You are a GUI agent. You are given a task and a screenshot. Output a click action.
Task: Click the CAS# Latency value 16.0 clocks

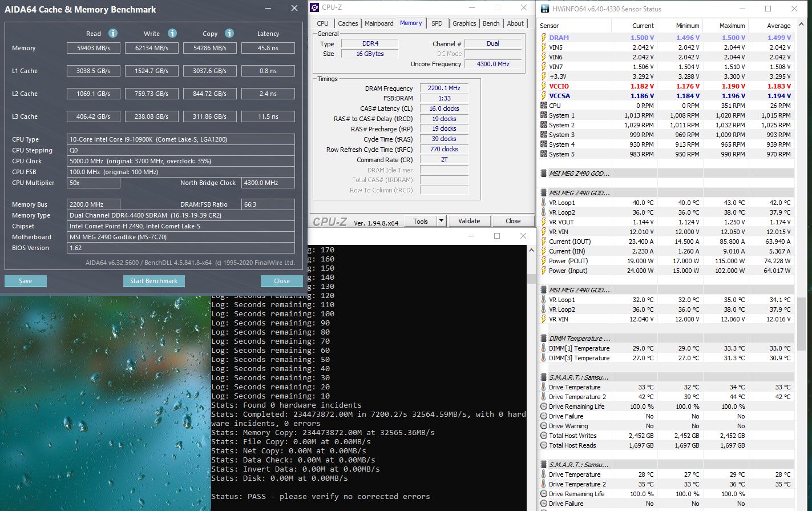(x=444, y=108)
